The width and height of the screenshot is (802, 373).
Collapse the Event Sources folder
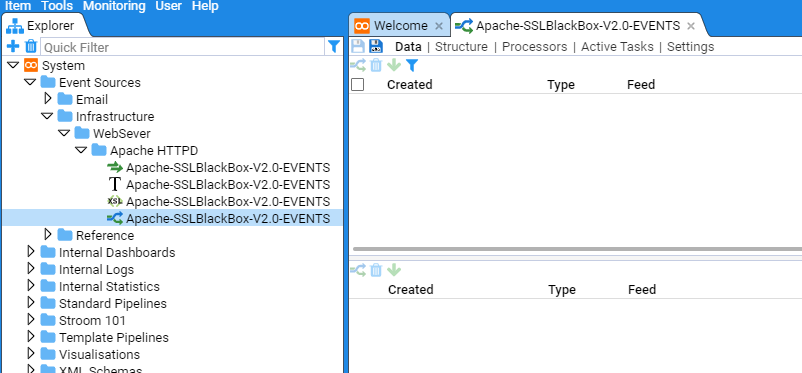point(30,82)
